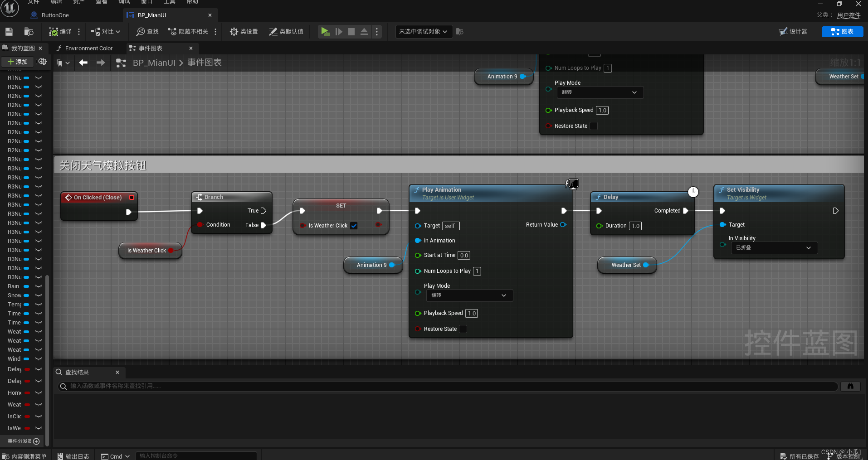The height and width of the screenshot is (460, 868).
Task: Save the blueprint with the floppy disk icon
Action: [9, 32]
